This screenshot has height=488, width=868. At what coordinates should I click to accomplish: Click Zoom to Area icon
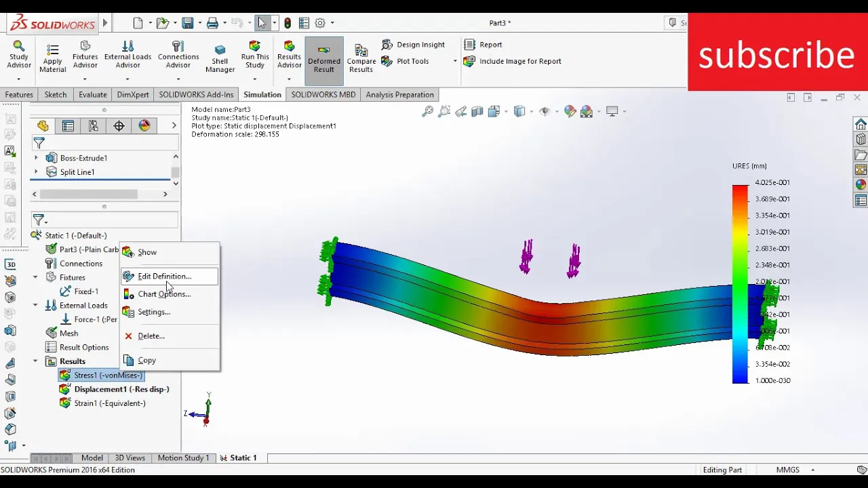coord(444,112)
